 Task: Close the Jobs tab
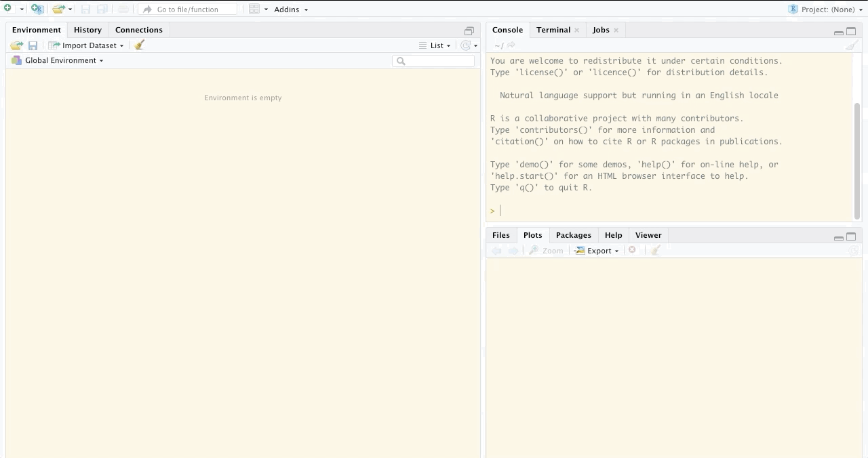coord(616,30)
